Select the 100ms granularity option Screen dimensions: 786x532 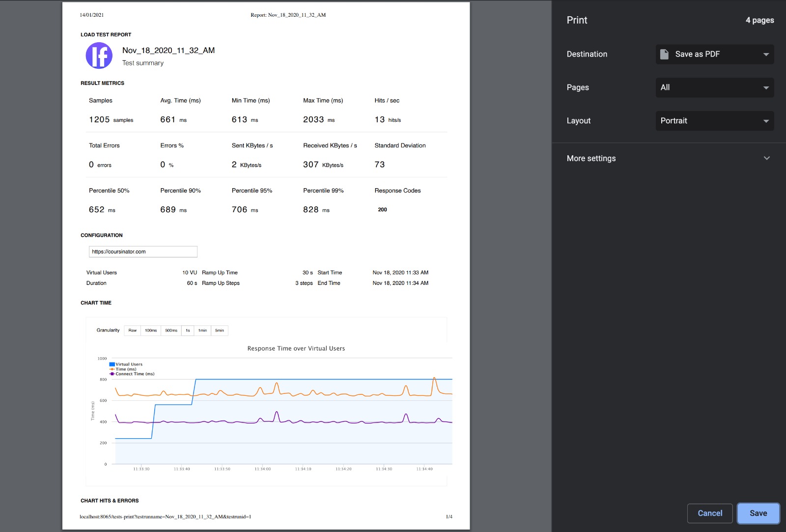151,331
